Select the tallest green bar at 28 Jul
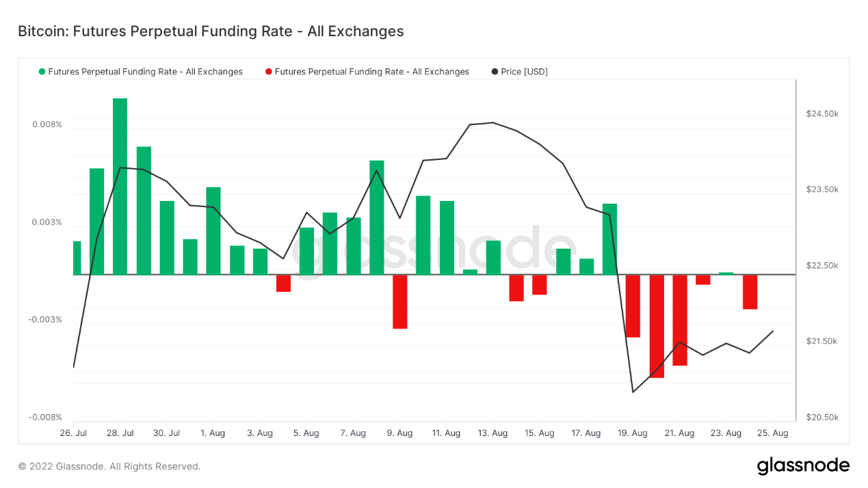Screen dimensions: 868x488 click(120, 186)
